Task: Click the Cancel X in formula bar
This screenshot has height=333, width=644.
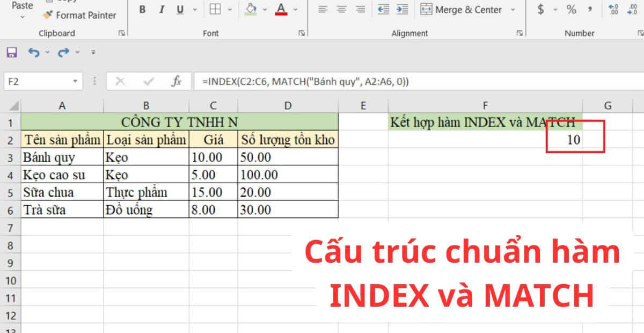Action: [x=120, y=82]
